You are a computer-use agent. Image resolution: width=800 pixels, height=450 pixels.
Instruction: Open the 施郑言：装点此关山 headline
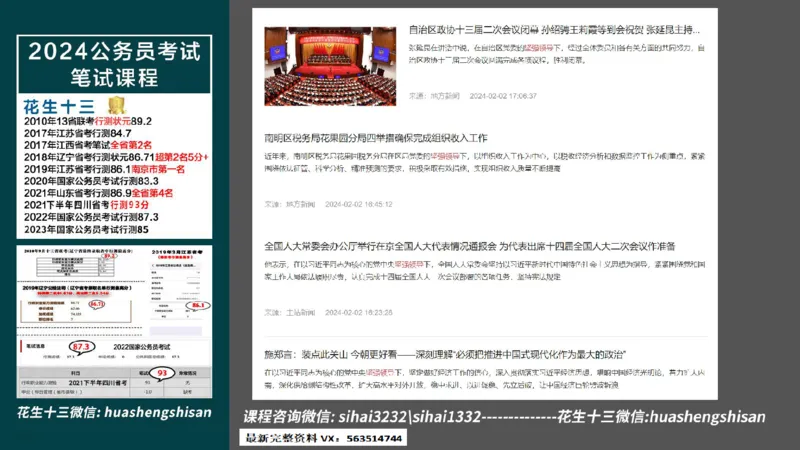click(x=445, y=355)
